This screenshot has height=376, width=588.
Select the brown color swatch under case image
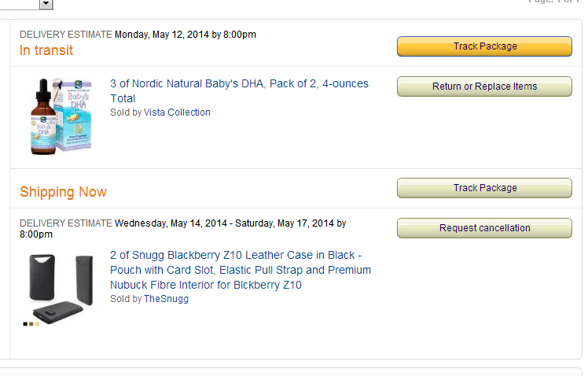coord(31,324)
